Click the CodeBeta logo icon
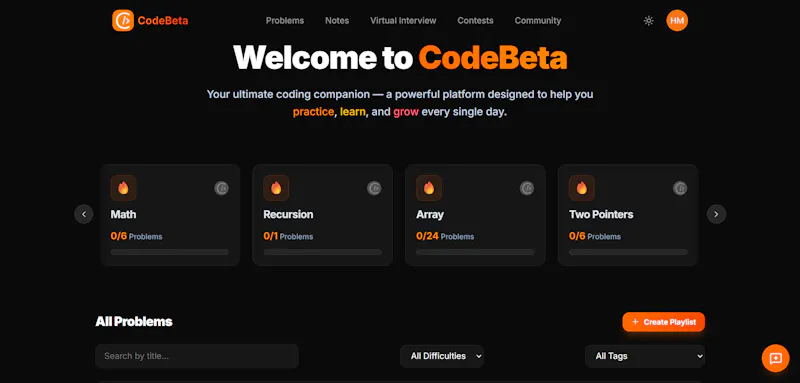This screenshot has width=800, height=383. tap(123, 20)
